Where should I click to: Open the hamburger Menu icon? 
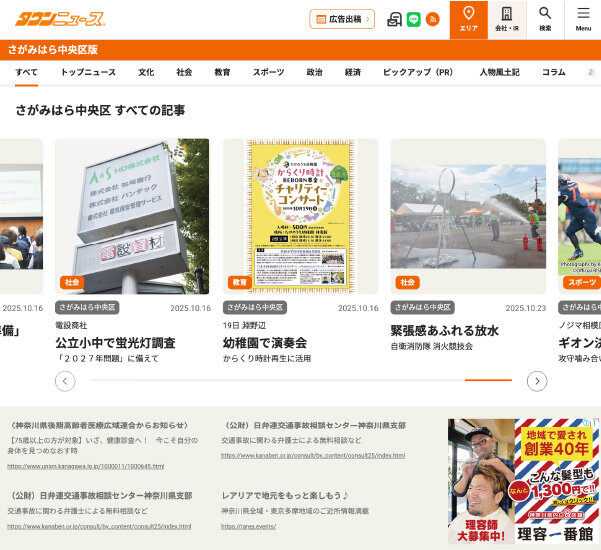tap(583, 20)
